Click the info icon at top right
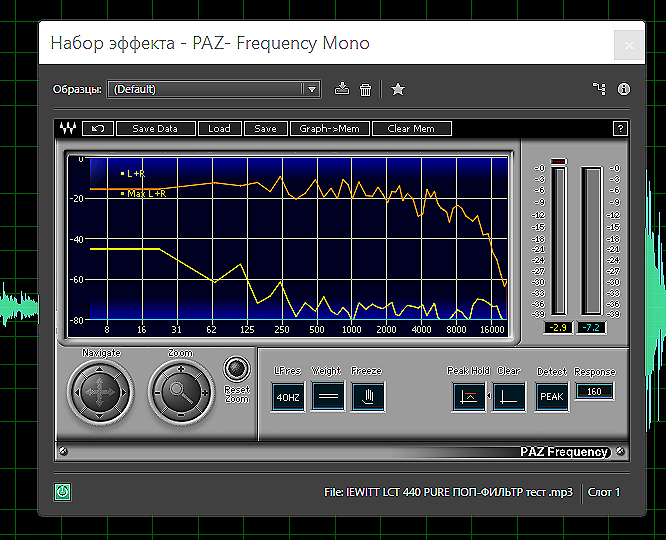The image size is (666, 540). [x=624, y=89]
